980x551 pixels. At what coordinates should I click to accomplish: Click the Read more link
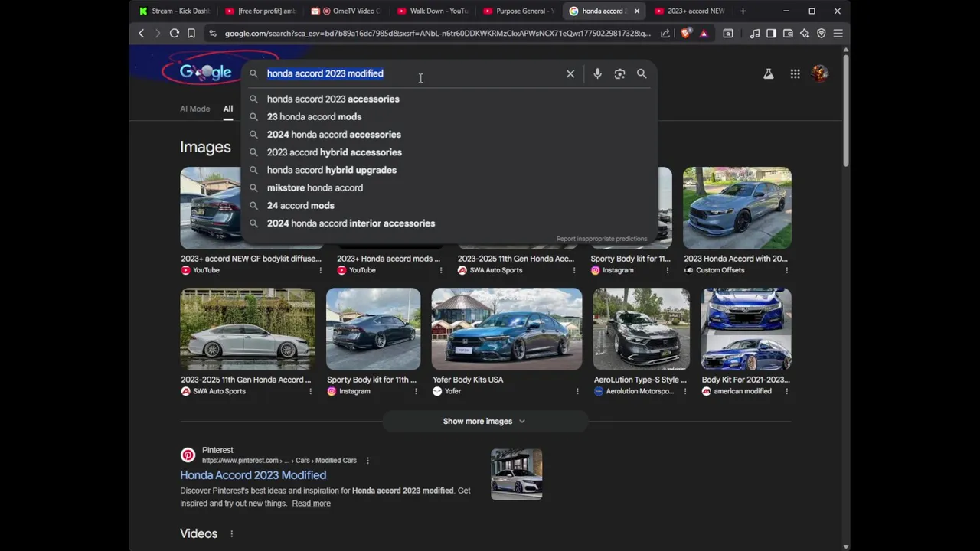(x=311, y=504)
